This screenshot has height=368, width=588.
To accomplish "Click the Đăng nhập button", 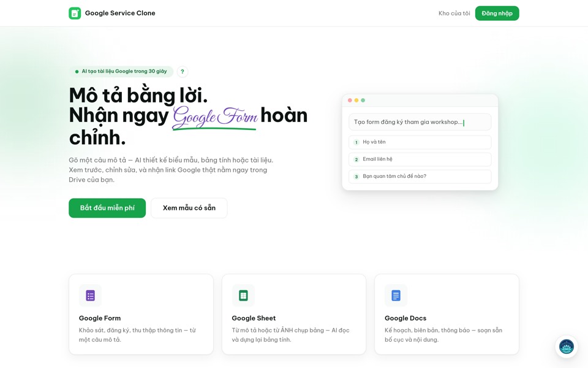I will (497, 13).
